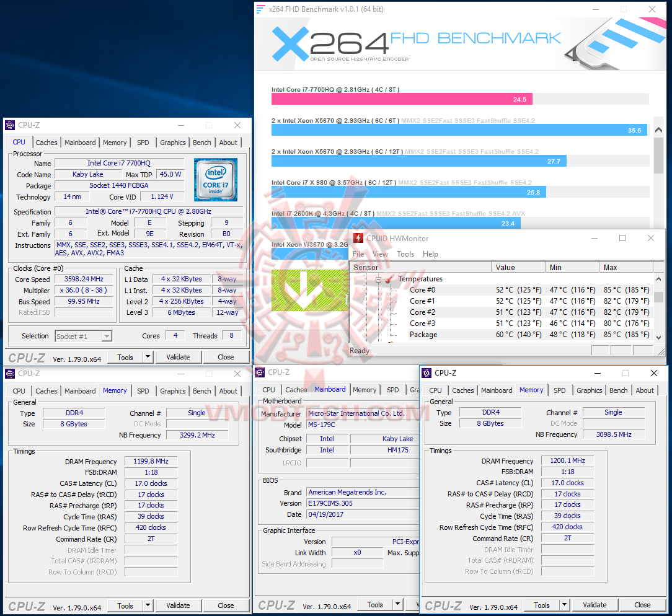Click the Value column header in HWMonitor
Image resolution: width=672 pixels, height=616 pixels.
(518, 267)
